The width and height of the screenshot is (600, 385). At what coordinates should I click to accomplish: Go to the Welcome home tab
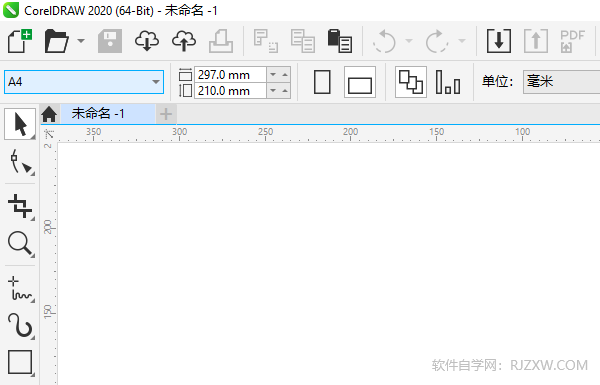click(x=49, y=114)
